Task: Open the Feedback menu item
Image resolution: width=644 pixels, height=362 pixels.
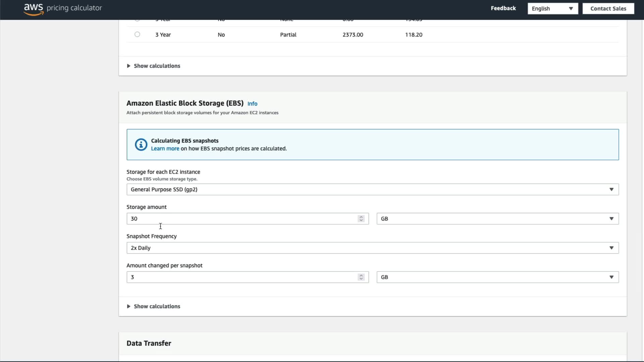Action: (503, 8)
